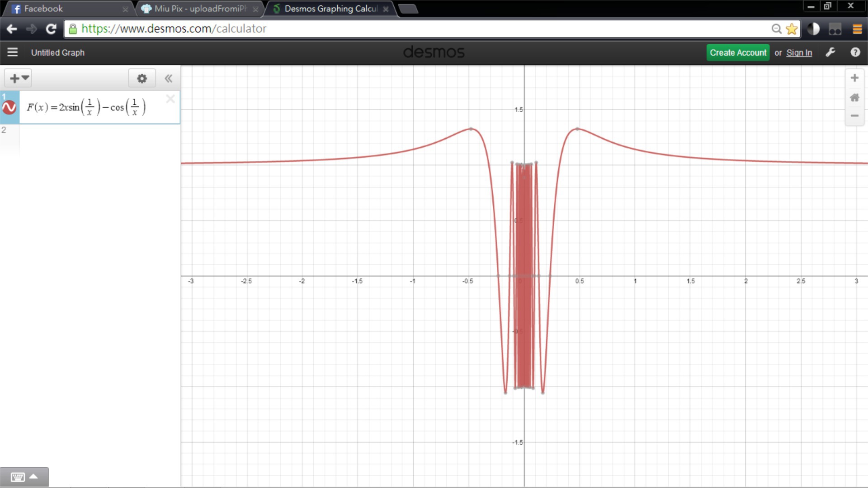Click the Untitled Graph title
This screenshot has width=868, height=488.
58,52
